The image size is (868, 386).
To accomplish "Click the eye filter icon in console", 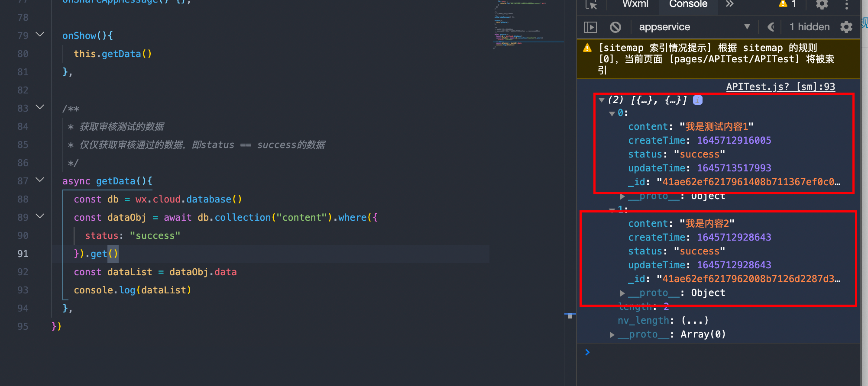I will coord(771,27).
